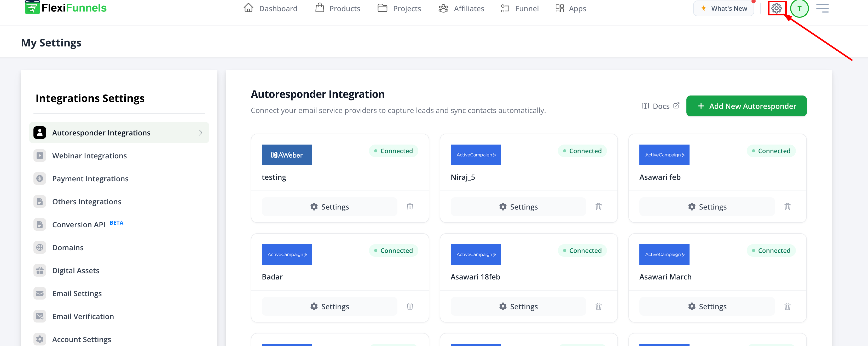Click trash icon for Niraj_5 integration
868x346 pixels.
598,207
